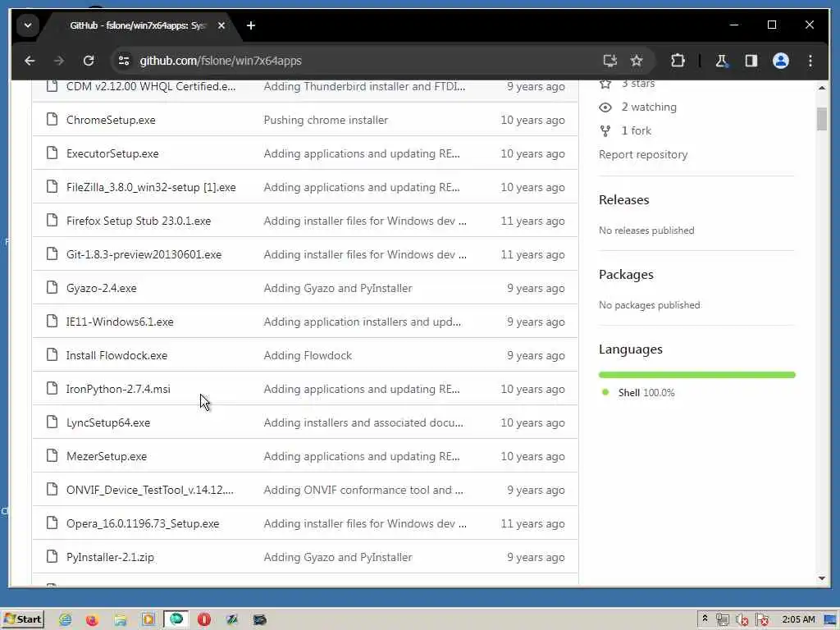
Task: View the 3 stars stargazers link
Action: pos(628,84)
